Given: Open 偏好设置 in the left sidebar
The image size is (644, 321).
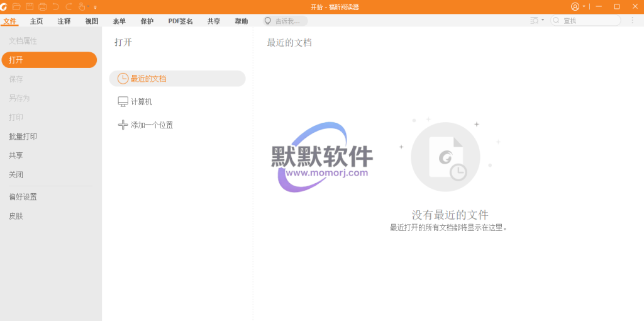Looking at the screenshot, I should pyautogui.click(x=23, y=196).
